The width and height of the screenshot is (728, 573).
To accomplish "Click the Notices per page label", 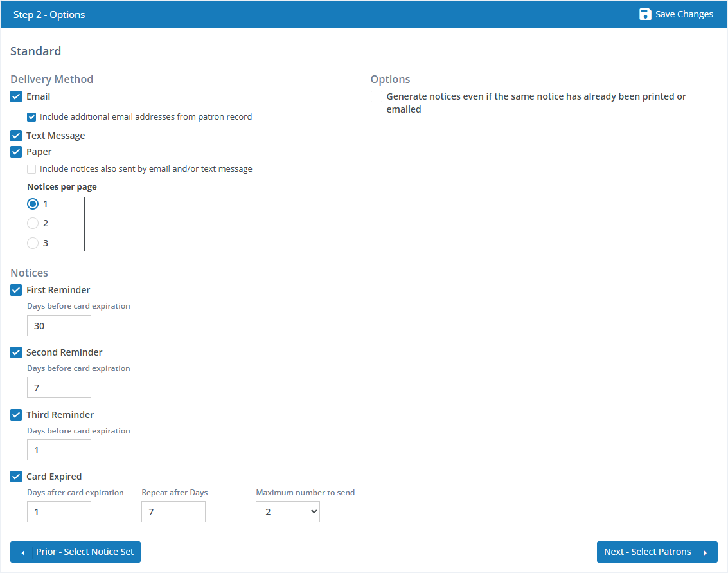I will tap(62, 186).
